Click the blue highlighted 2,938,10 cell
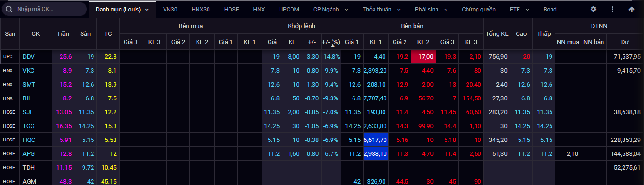This screenshot has height=185, width=644. tap(375, 153)
